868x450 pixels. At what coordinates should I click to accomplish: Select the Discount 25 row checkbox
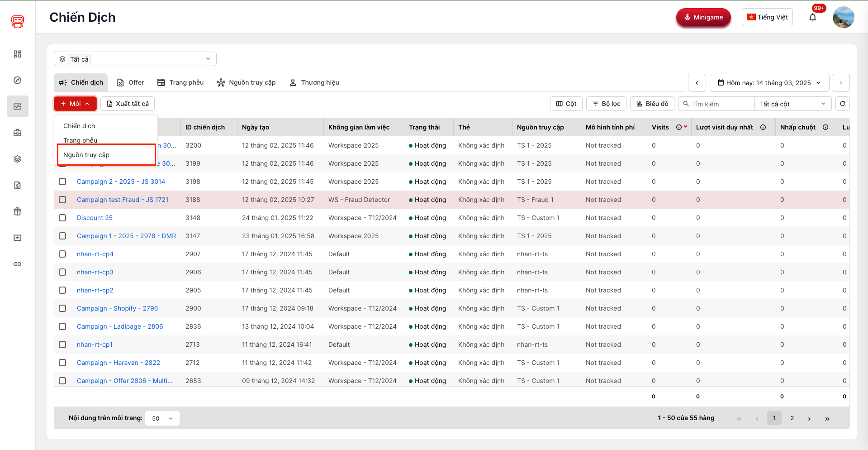coord(62,218)
